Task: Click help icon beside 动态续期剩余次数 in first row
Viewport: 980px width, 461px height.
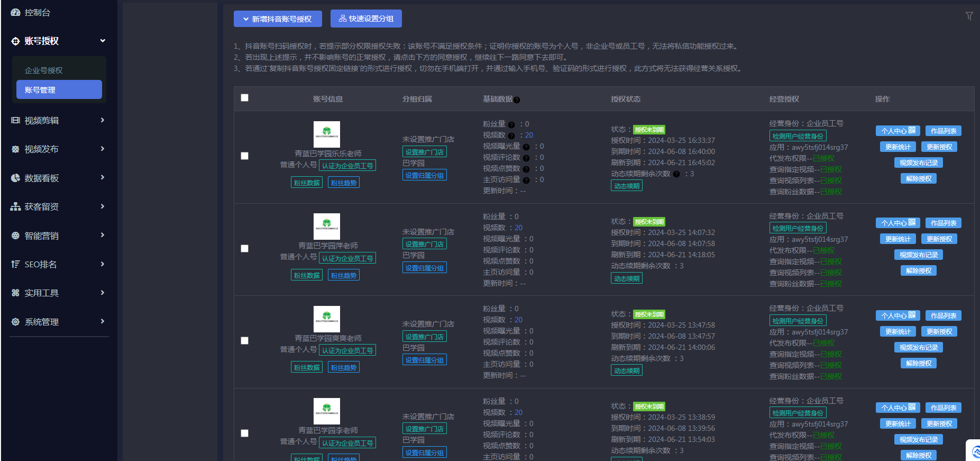Action: coord(676,174)
